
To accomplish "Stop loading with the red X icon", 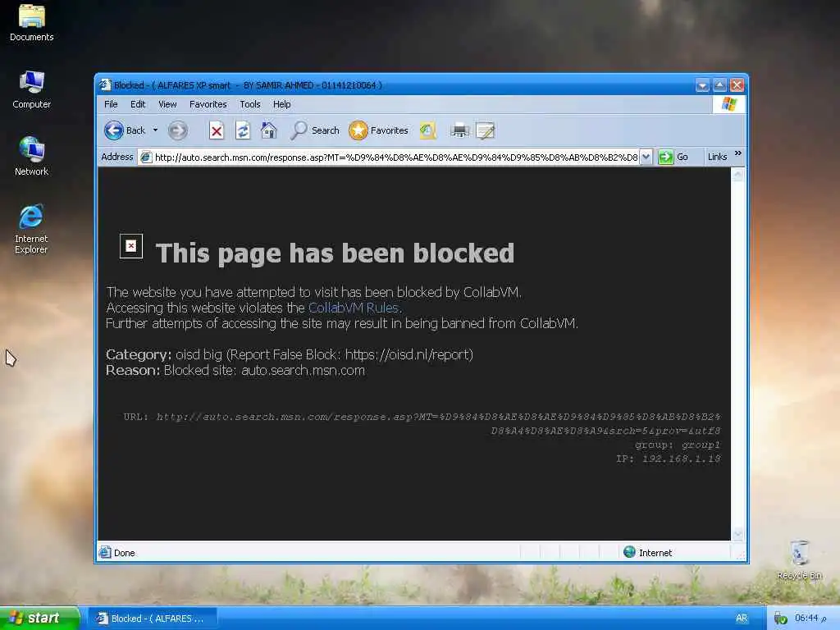I will pyautogui.click(x=217, y=130).
